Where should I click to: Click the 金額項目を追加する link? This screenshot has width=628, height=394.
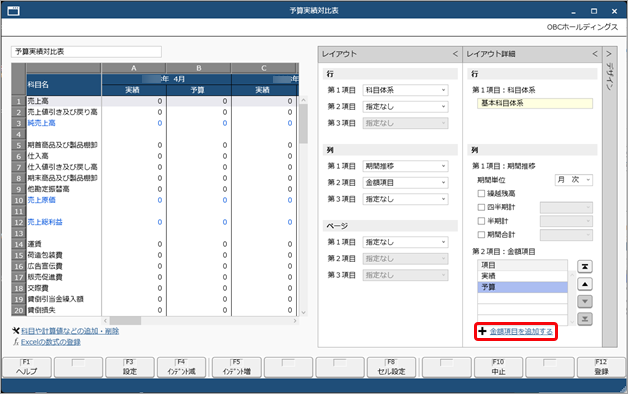(521, 331)
